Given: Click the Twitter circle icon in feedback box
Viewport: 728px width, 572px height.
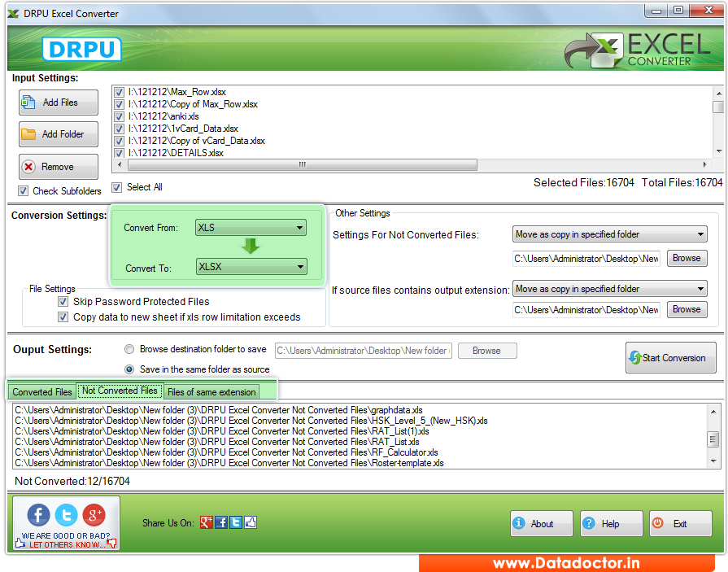Looking at the screenshot, I should pyautogui.click(x=66, y=515).
